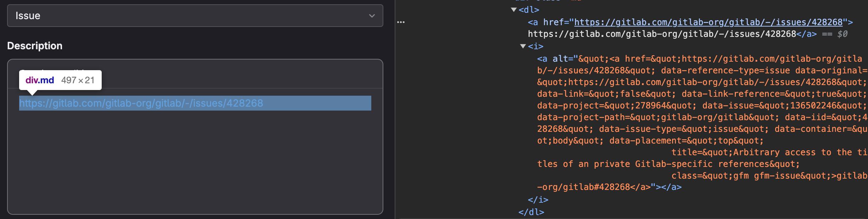
Task: Open the Issue type dropdown
Action: pos(195,16)
